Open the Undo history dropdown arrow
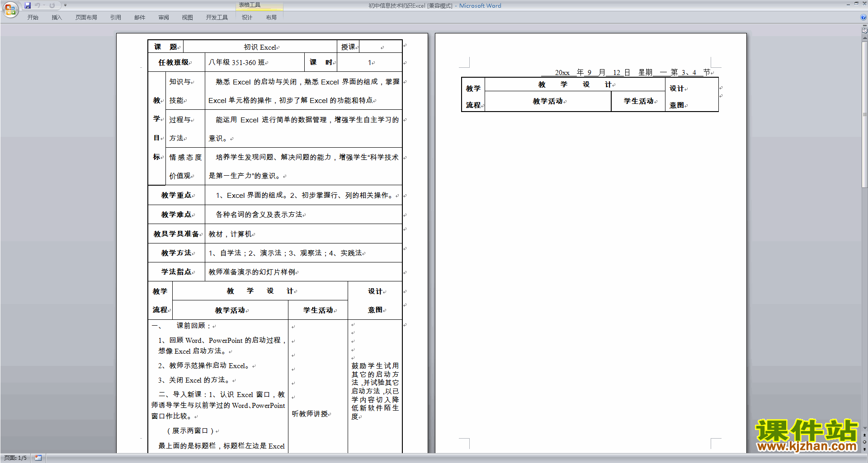The height and width of the screenshot is (463, 868). (x=44, y=5)
